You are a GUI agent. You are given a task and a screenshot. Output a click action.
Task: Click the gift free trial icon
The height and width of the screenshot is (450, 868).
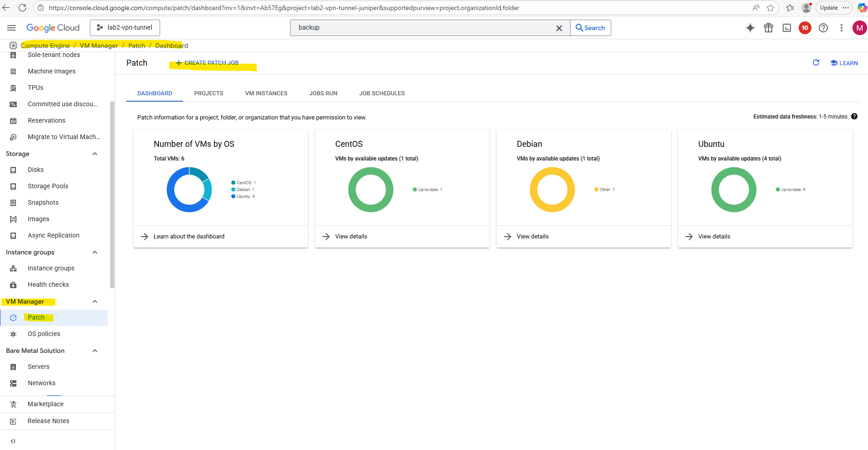point(769,28)
